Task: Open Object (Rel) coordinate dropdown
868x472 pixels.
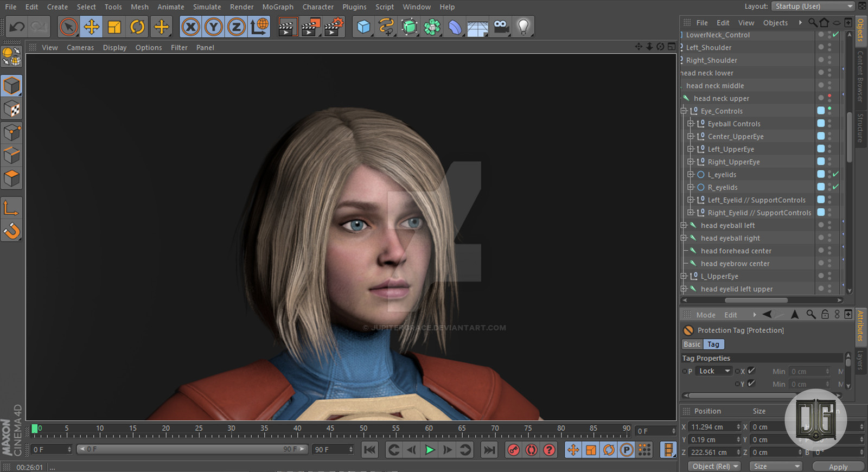Action: click(x=714, y=466)
